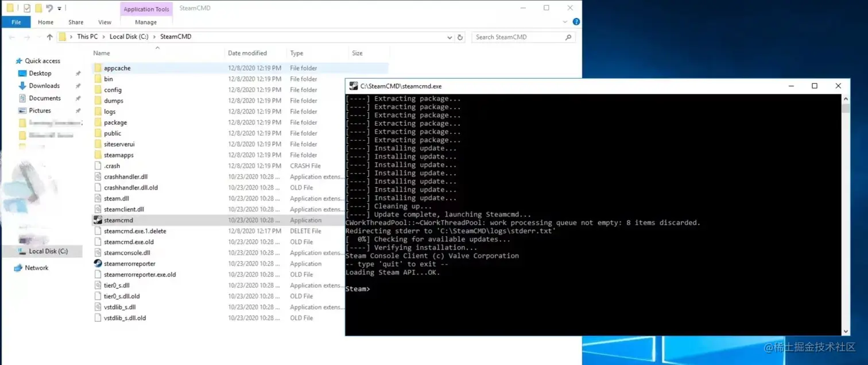Select the .crash file

pos(112,166)
